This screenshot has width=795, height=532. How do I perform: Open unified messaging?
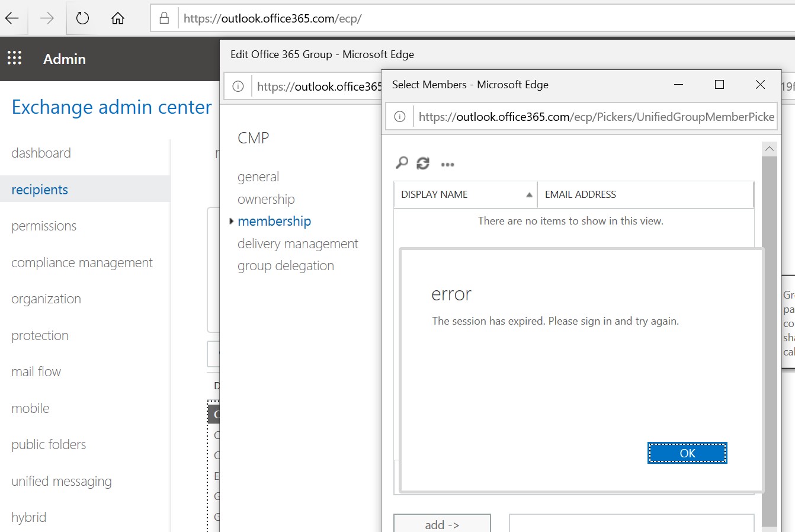click(62, 481)
